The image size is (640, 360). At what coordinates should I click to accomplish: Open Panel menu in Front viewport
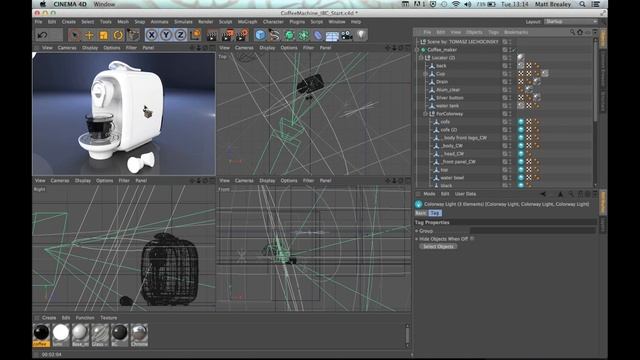point(325,180)
